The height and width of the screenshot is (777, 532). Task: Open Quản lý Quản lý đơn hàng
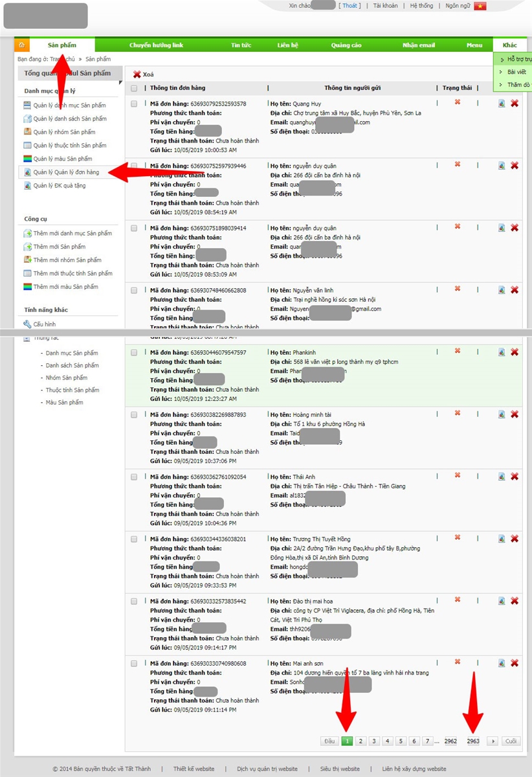pyautogui.click(x=66, y=172)
